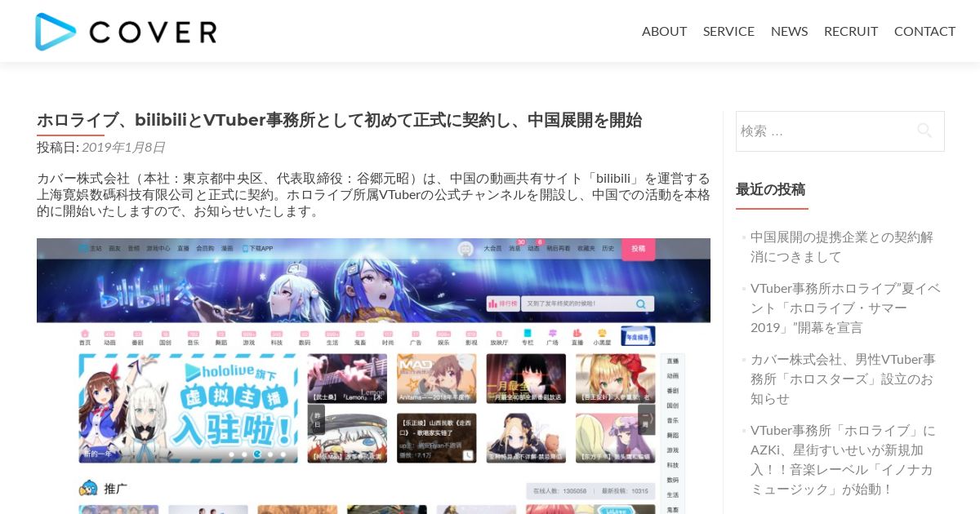Open post about AZKi and 星街すいせい joining

pyautogui.click(x=843, y=459)
